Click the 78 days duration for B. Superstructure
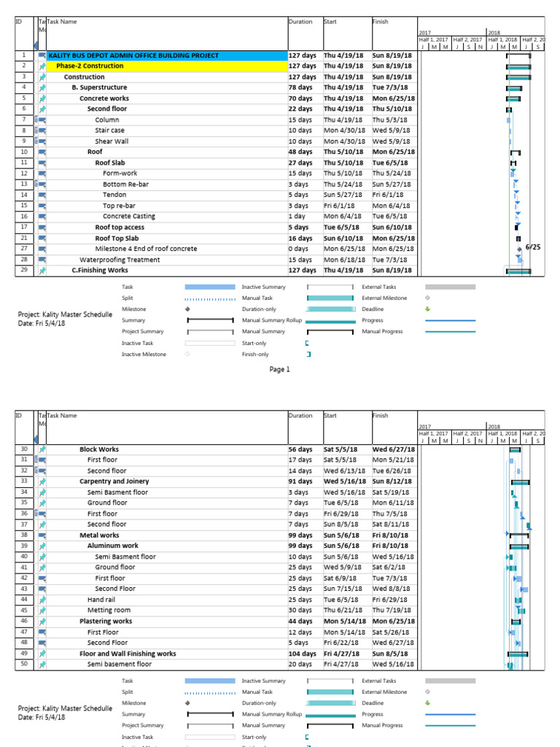The height and width of the screenshot is (747, 560). (300, 88)
